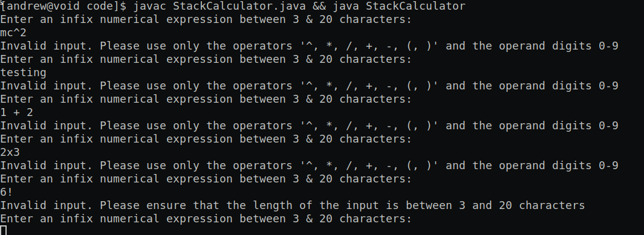
Task: Click the input line '1 + 2'
Action: coord(17,112)
